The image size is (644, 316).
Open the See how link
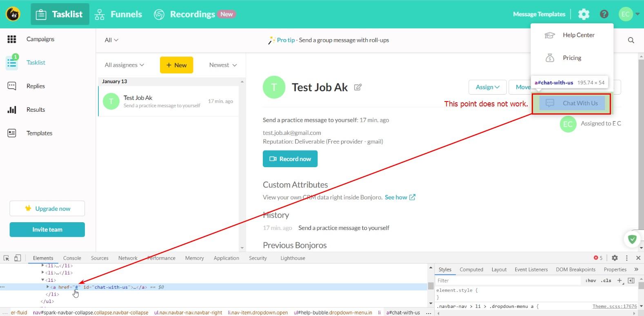(x=400, y=197)
